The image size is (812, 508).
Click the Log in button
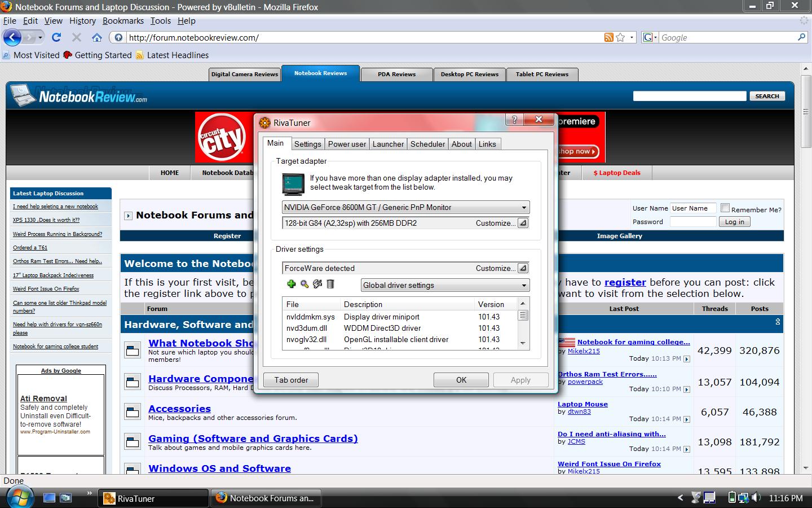click(x=734, y=222)
